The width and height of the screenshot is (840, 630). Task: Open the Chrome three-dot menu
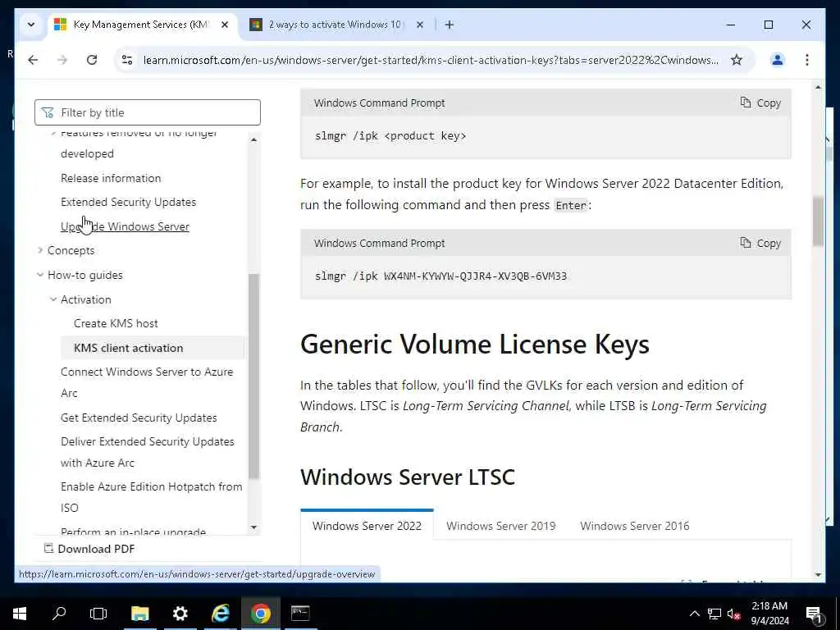[807, 60]
